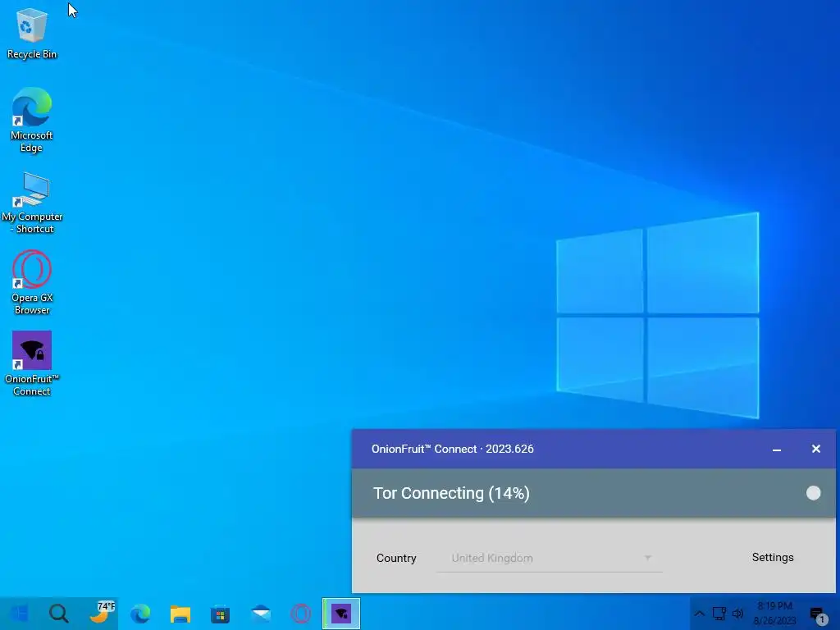Close the OnionFruit Connect window
The height and width of the screenshot is (630, 840).
click(815, 449)
